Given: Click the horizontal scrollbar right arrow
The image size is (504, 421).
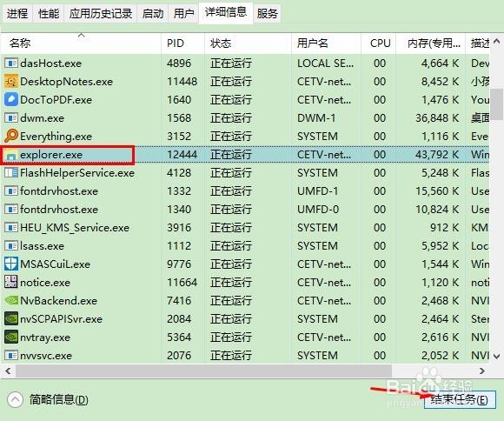Looking at the screenshot, I should pos(482,371).
